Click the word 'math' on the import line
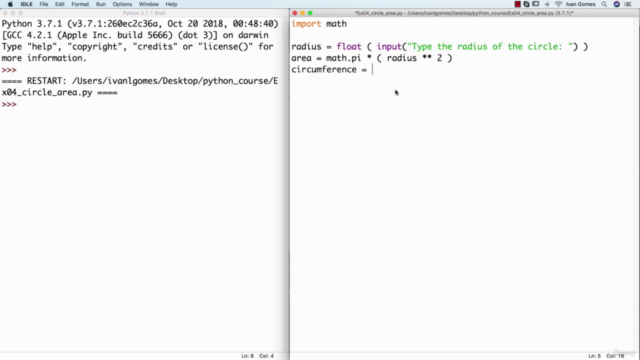Screen dimensions: 640x360 336,24
